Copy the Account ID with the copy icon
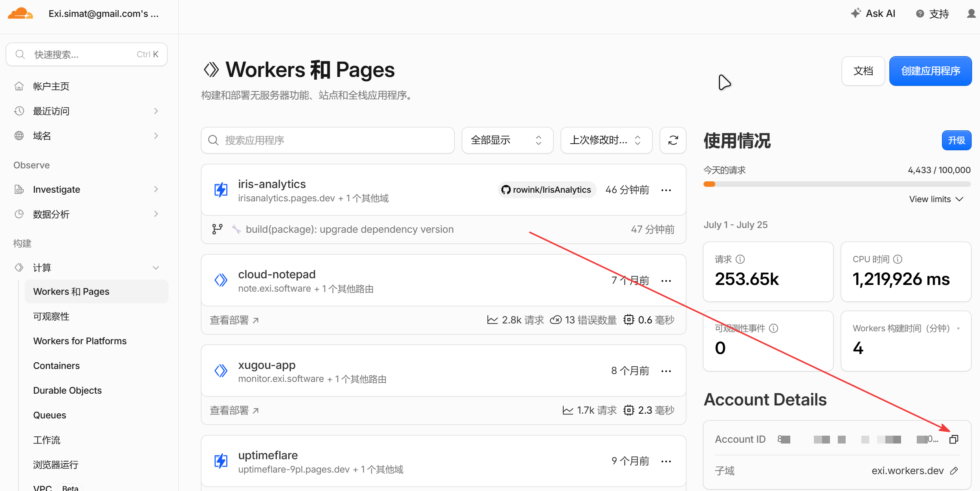This screenshot has width=980, height=491. click(954, 439)
